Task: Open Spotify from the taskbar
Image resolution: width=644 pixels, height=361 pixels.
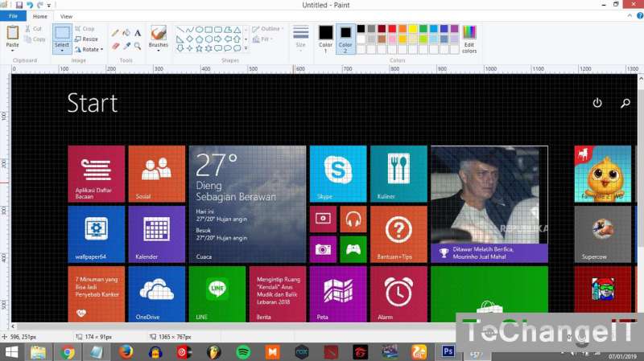Action: (x=243, y=352)
